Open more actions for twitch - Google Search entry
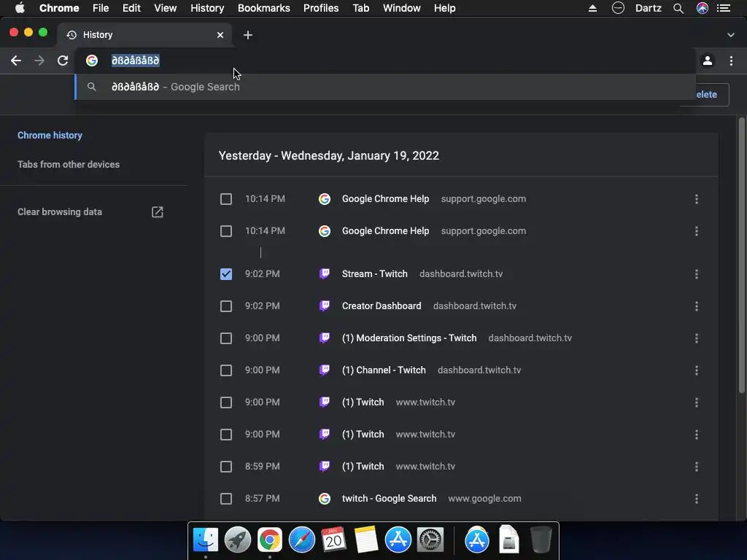This screenshot has width=747, height=560. coord(697,499)
